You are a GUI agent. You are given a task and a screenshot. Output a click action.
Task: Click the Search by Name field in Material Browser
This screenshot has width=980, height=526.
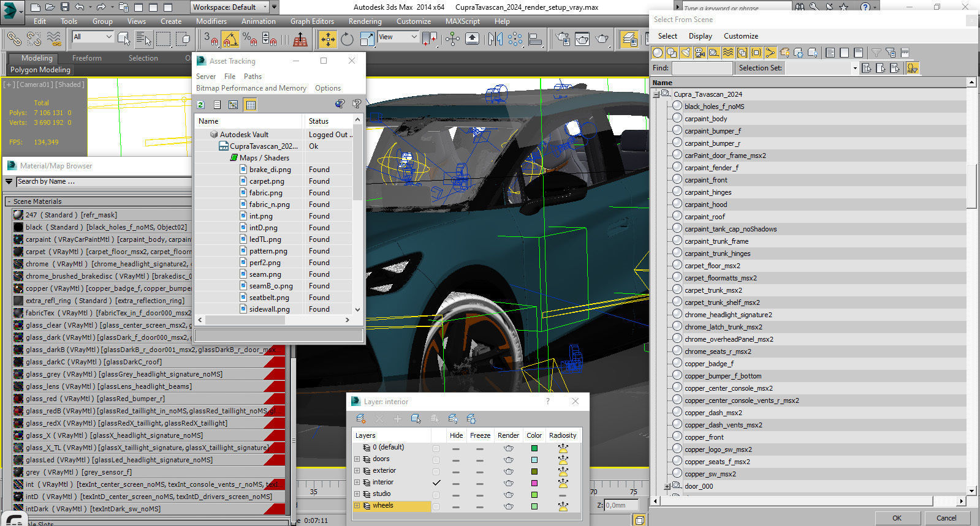(x=103, y=181)
